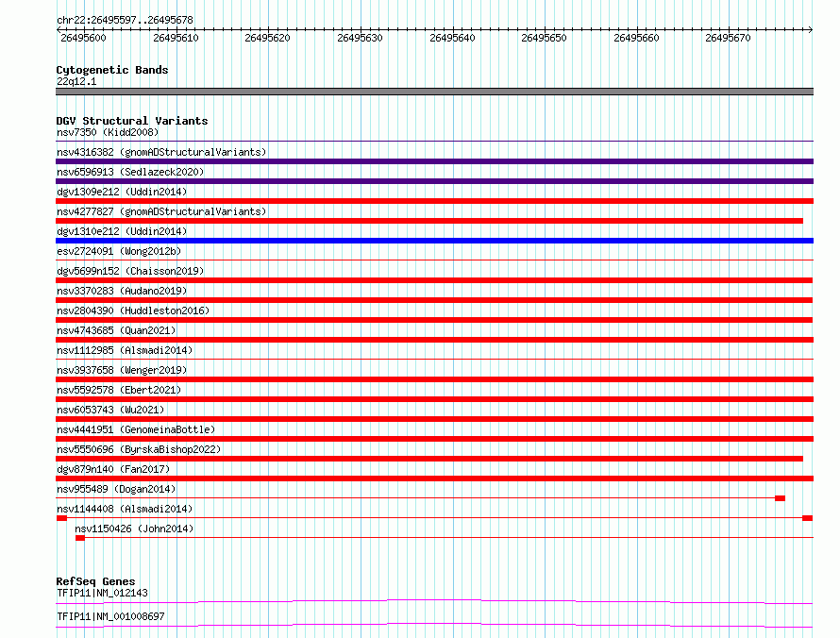Click the red block under nsv1150426
Viewport: 840px width, 638px height.
tap(80, 538)
